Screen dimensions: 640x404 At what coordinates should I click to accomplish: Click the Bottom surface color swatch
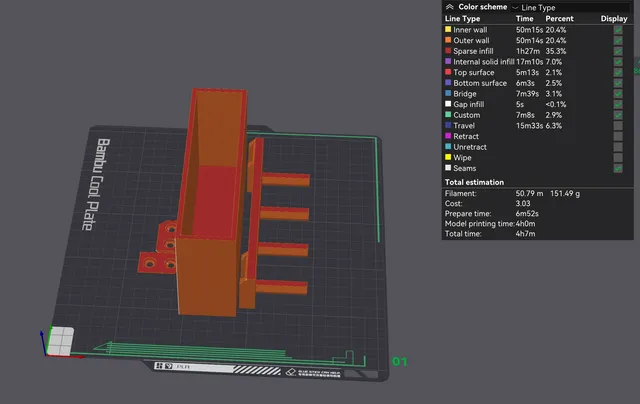[x=448, y=82]
